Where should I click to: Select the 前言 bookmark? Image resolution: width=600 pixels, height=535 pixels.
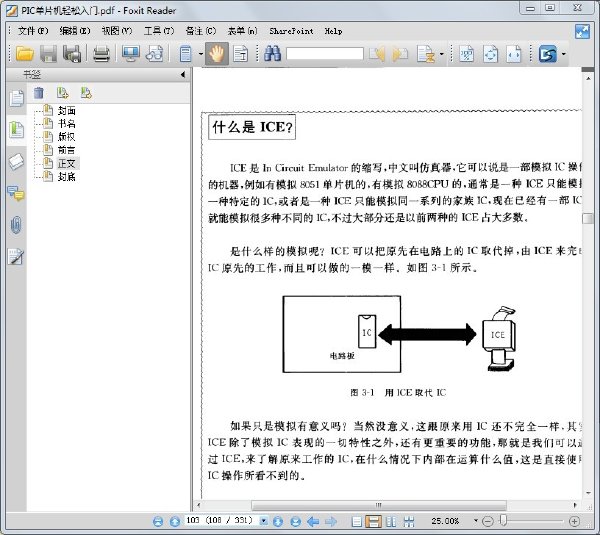(67, 150)
